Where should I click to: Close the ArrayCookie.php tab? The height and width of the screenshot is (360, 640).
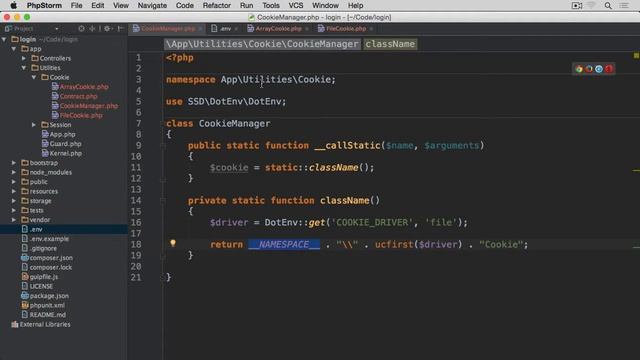tap(307, 29)
